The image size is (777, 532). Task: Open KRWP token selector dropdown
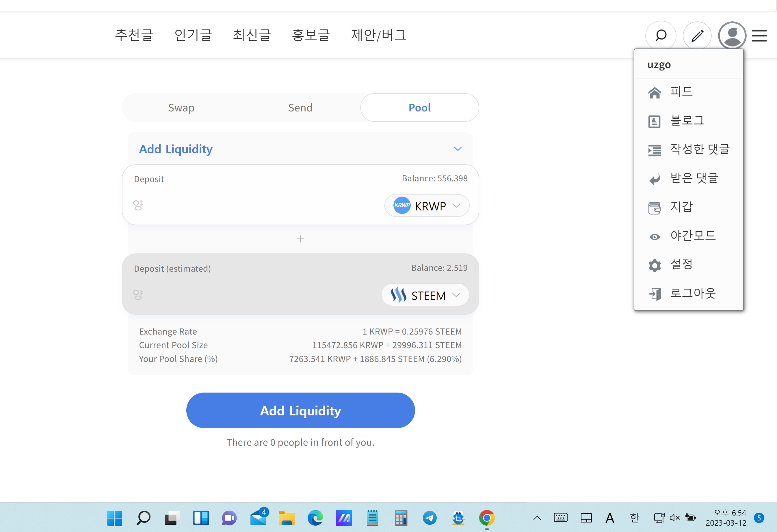point(427,206)
